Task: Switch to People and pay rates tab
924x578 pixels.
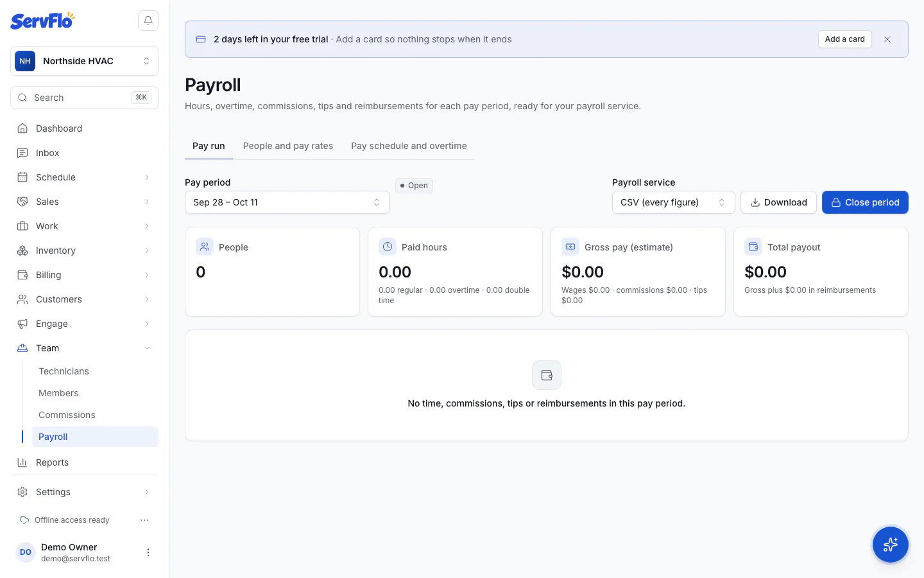Action: (x=288, y=146)
